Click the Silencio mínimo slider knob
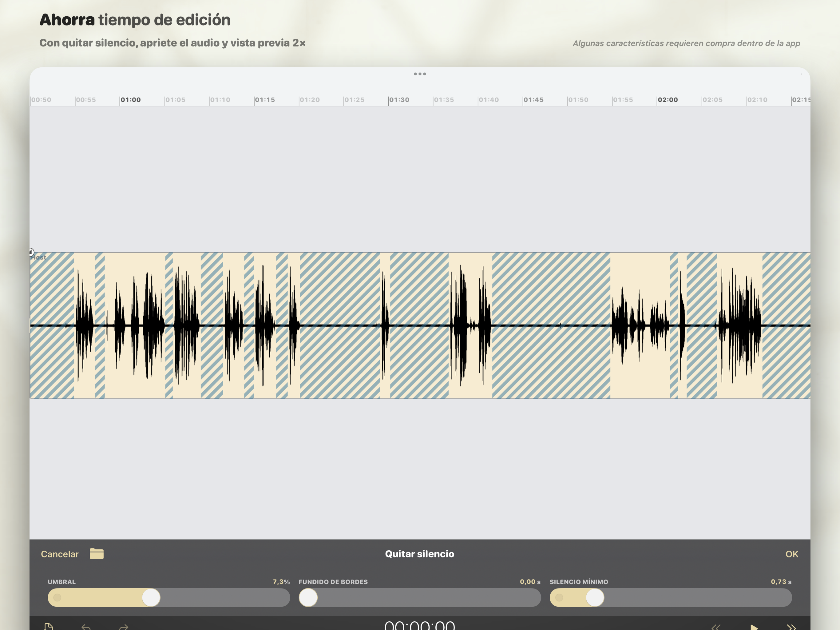Image resolution: width=840 pixels, height=630 pixels. pos(595,597)
